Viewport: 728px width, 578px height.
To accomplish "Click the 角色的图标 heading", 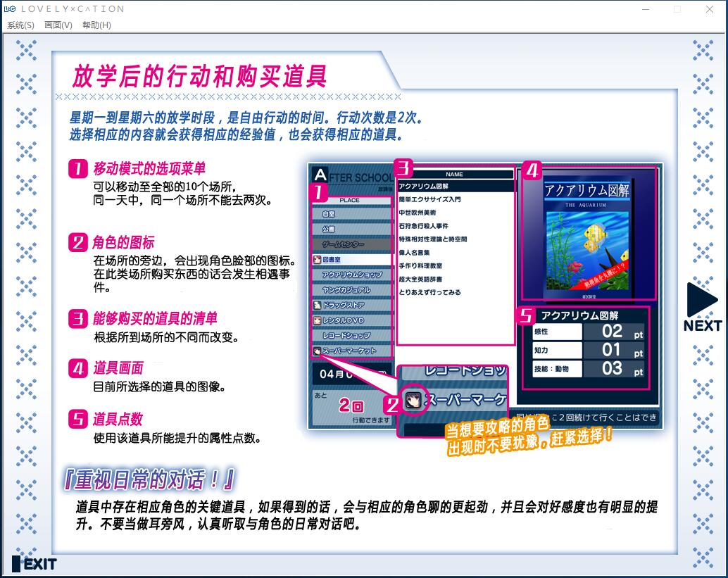I will click(x=123, y=242).
